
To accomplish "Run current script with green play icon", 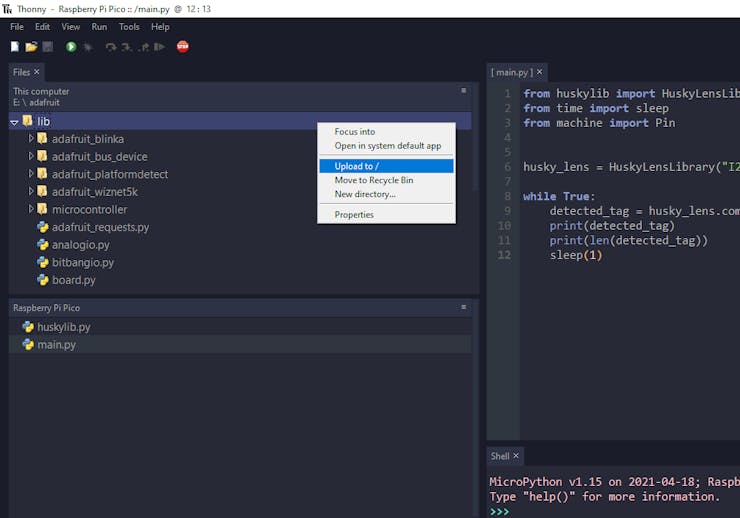I will [x=71, y=47].
